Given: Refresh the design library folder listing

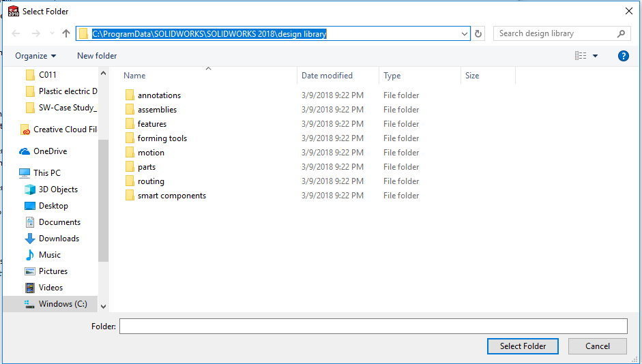Looking at the screenshot, I should click(x=478, y=33).
